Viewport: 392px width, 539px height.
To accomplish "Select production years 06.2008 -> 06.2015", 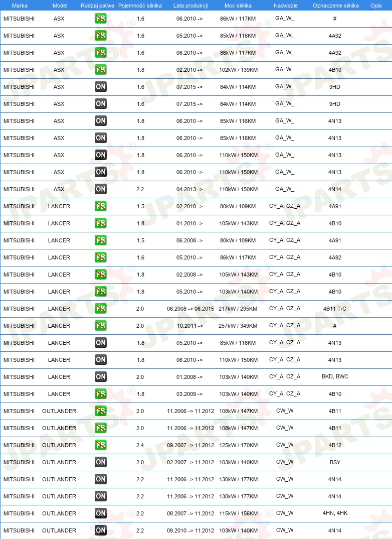I will click(190, 309).
